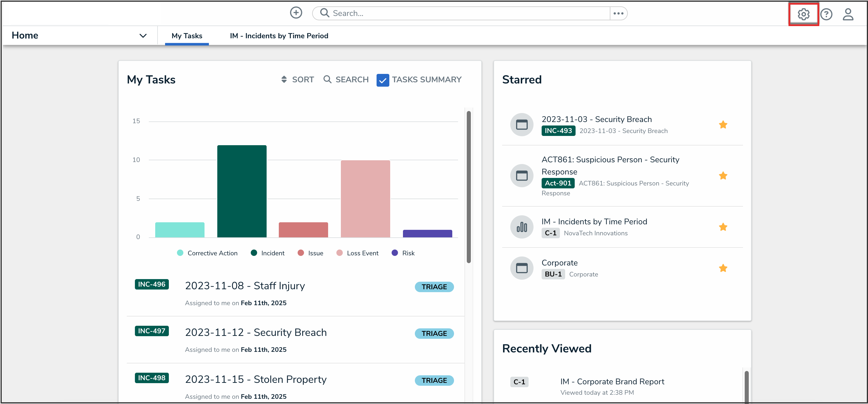This screenshot has width=868, height=404.
Task: Click the My Tasks list scrollbar
Action: (468, 187)
